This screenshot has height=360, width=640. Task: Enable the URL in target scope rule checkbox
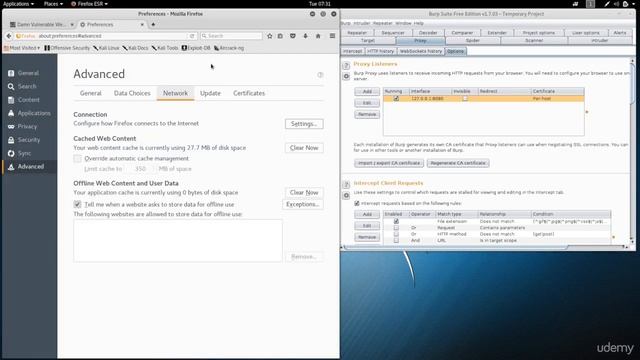396,240
